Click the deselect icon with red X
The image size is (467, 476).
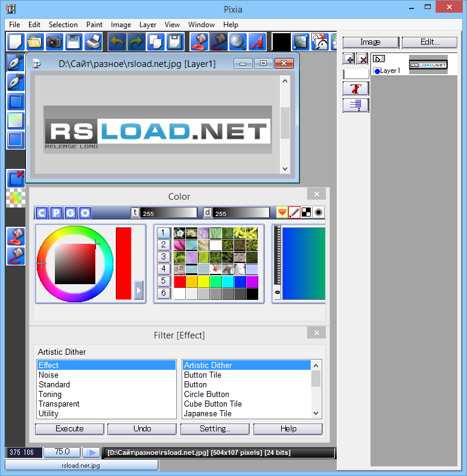point(16,178)
